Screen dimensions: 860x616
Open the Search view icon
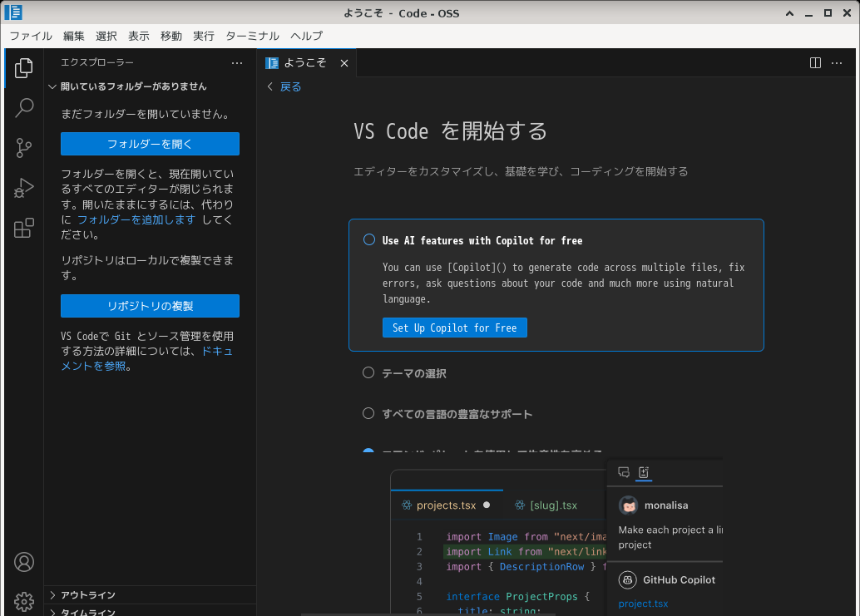click(x=23, y=108)
